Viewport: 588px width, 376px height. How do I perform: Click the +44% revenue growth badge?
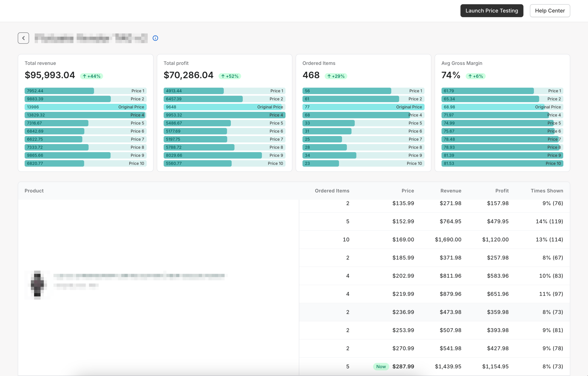click(91, 76)
